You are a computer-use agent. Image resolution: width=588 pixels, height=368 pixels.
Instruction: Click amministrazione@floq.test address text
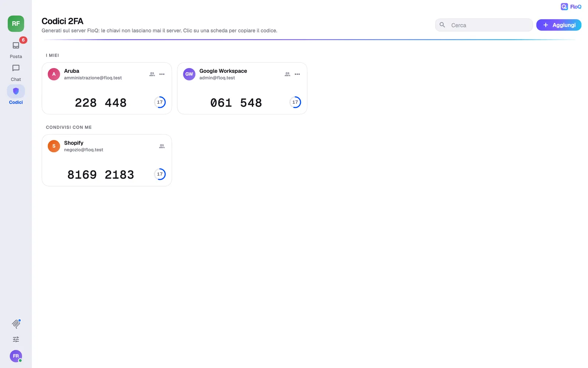93,78
